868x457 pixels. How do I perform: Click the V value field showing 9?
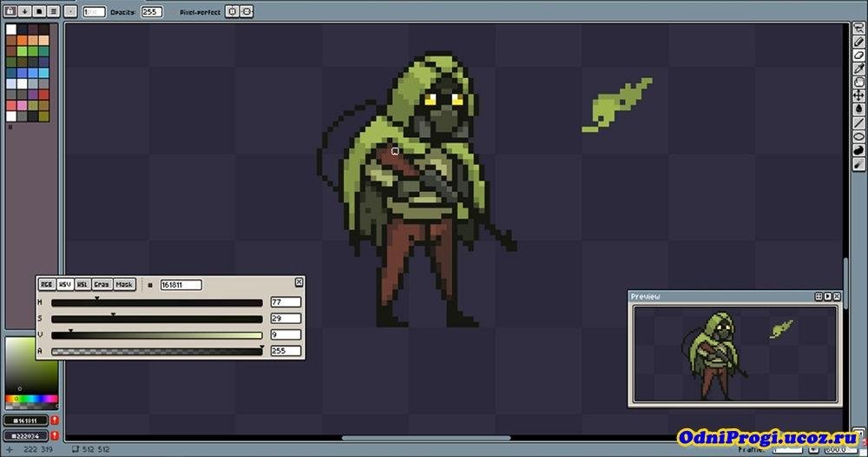click(x=286, y=334)
